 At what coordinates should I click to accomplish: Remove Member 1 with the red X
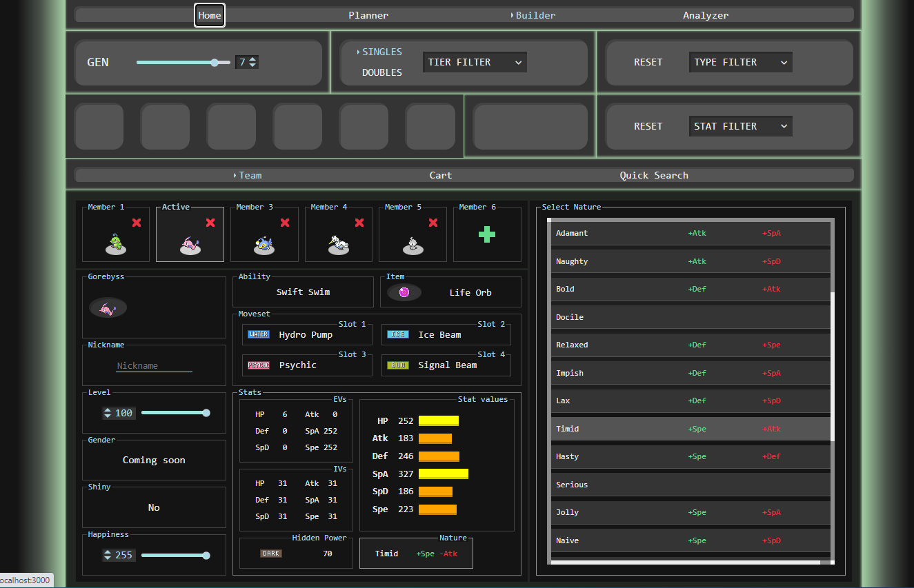137,223
